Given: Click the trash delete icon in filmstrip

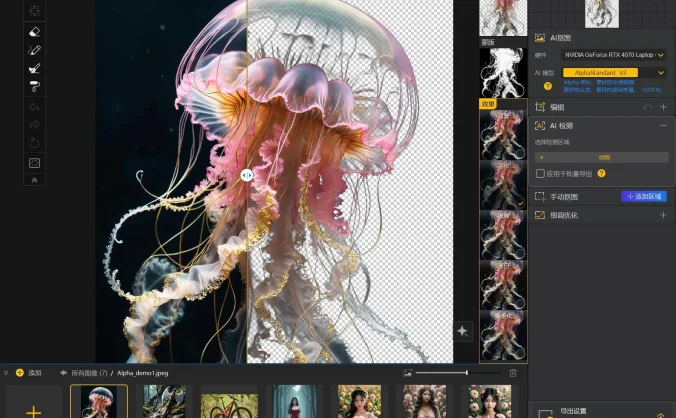Looking at the screenshot, I should pyautogui.click(x=513, y=373).
